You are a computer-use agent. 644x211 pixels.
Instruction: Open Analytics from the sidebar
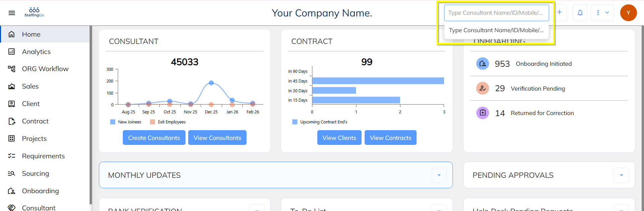(36, 52)
